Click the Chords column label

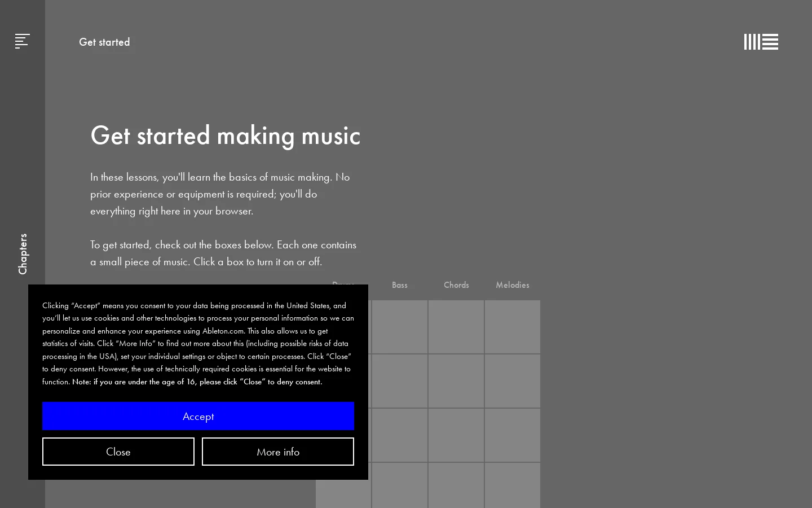(456, 285)
